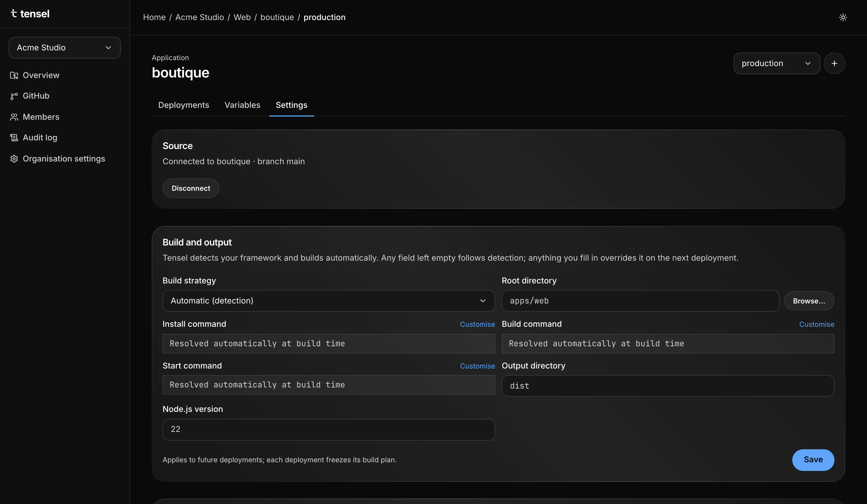Switch to the Deployments tab
Viewport: 867px width, 504px height.
(183, 105)
